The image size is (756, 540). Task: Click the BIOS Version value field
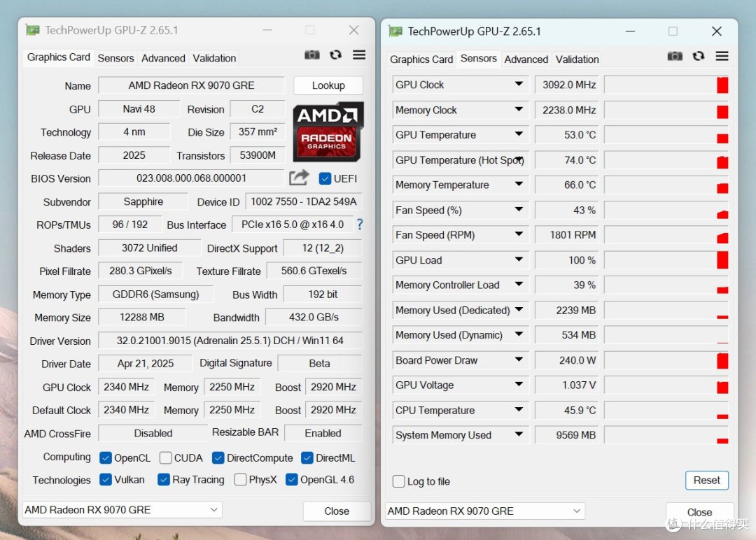[x=191, y=178]
